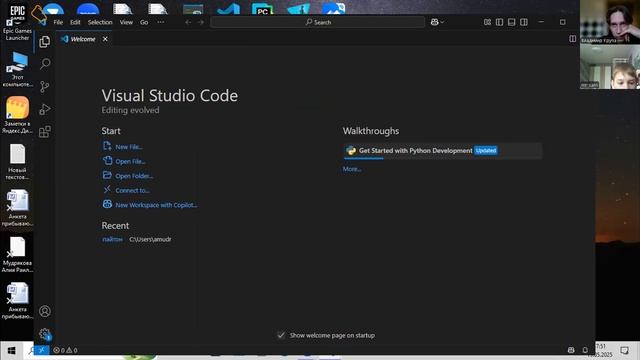Open the Manage gear icon

(x=45, y=334)
